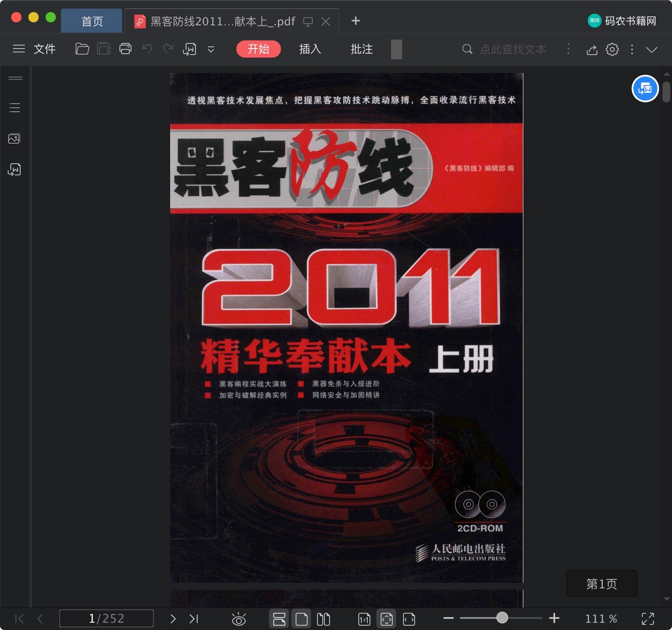Click the 第1页 page indicator
This screenshot has width=672, height=630.
602,584
